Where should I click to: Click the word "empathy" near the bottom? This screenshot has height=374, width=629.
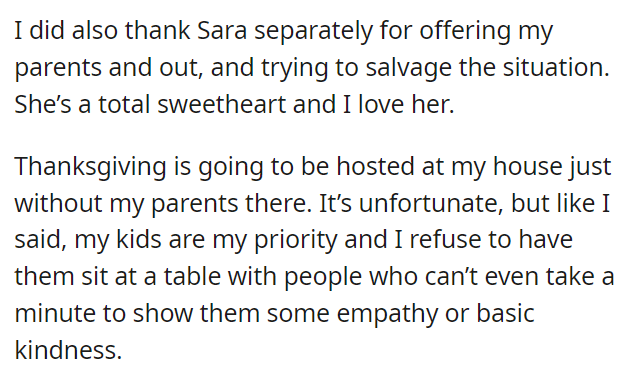(387, 314)
